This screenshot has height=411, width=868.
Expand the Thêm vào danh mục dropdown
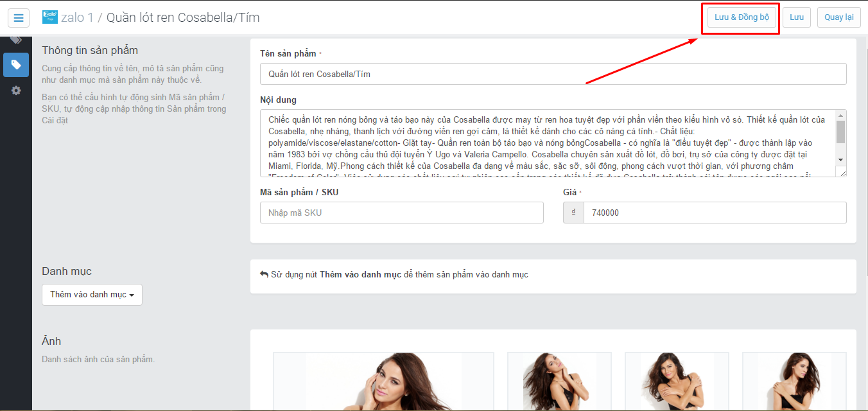point(92,295)
